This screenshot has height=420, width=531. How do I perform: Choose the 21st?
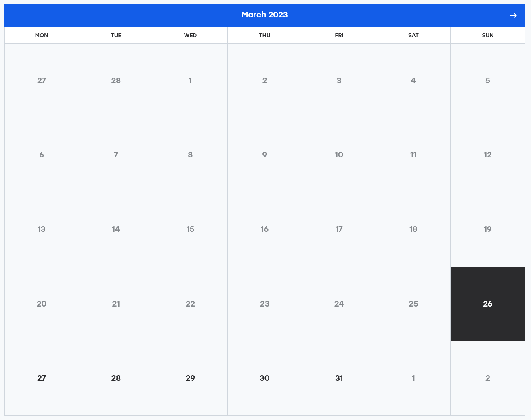tap(116, 304)
